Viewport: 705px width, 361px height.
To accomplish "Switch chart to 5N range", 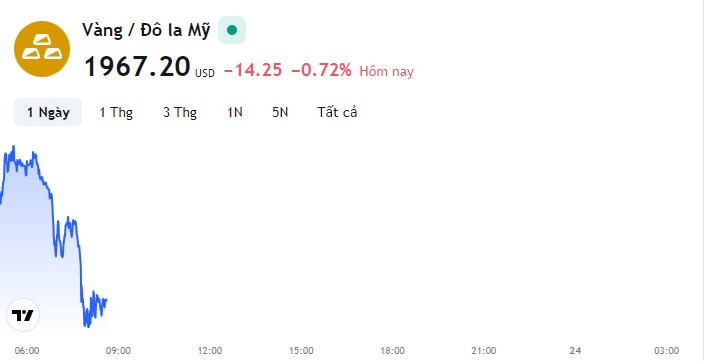I will coord(280,112).
